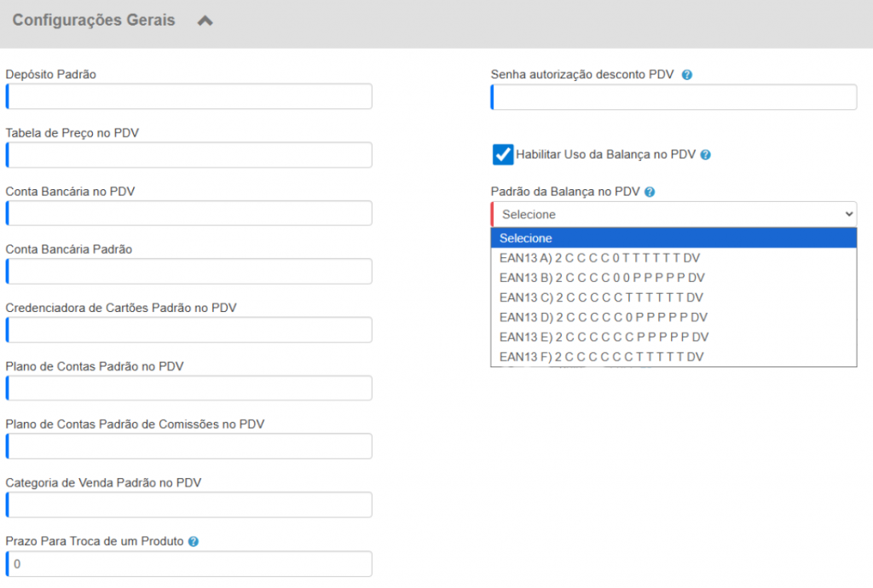Click help icon beside Senha autorização desconto PDV
The image size is (873, 588).
point(687,75)
